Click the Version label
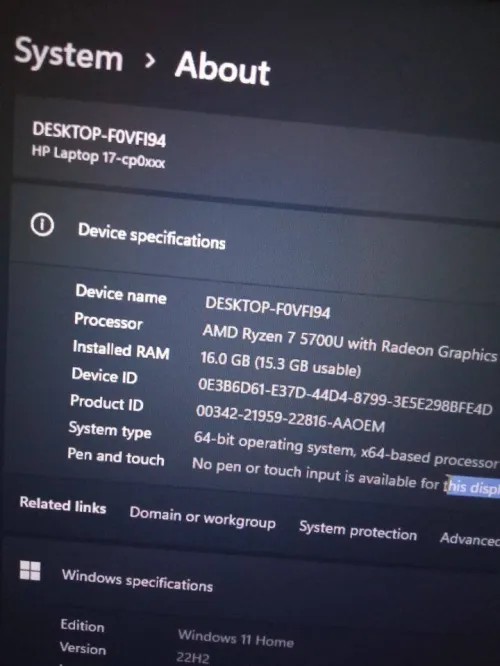This screenshot has width=500, height=666. [x=82, y=648]
